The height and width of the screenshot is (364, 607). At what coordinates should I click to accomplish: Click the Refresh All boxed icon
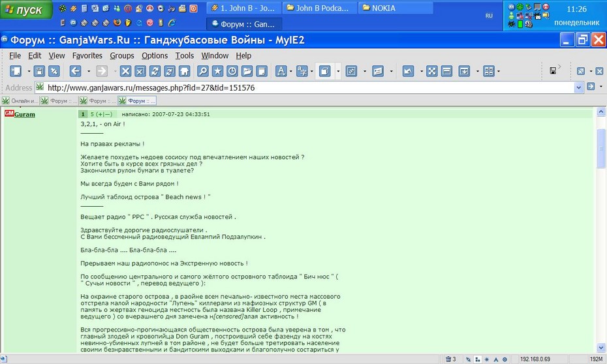pyautogui.click(x=170, y=71)
